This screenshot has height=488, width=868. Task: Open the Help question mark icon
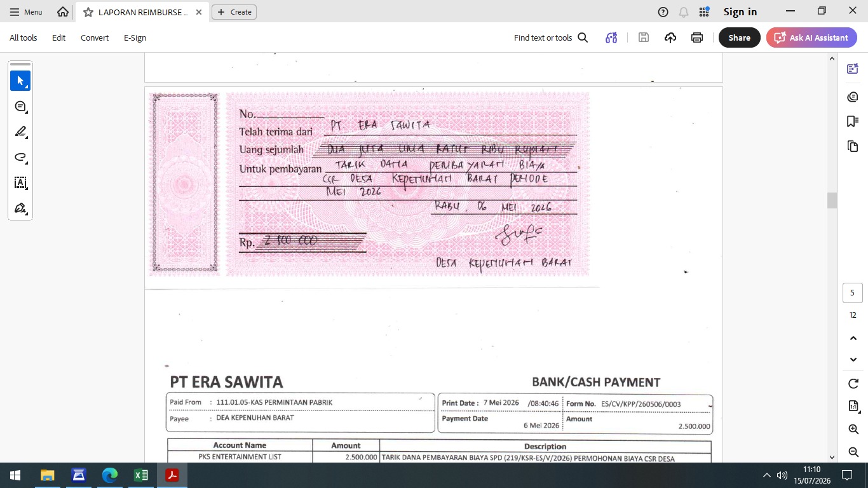click(663, 12)
